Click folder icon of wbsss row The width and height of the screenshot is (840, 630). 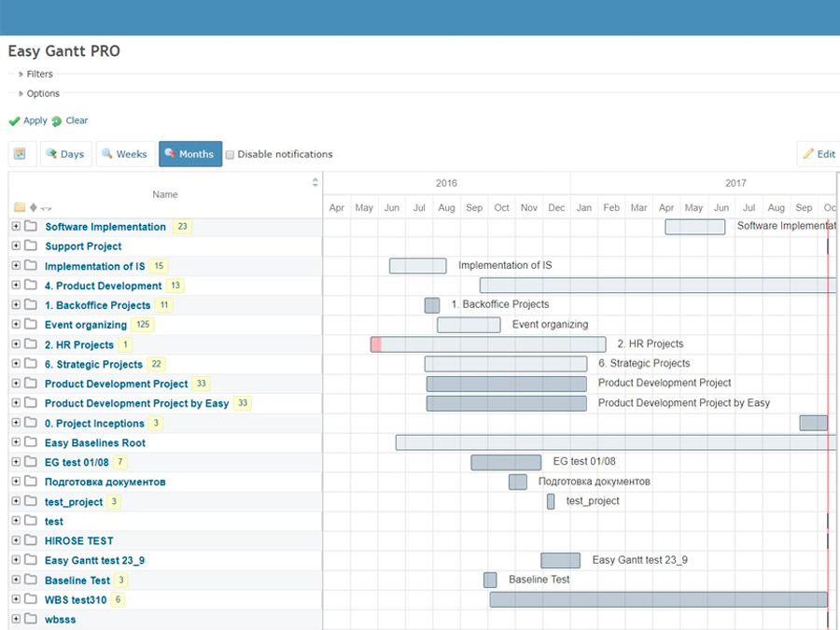[31, 619]
